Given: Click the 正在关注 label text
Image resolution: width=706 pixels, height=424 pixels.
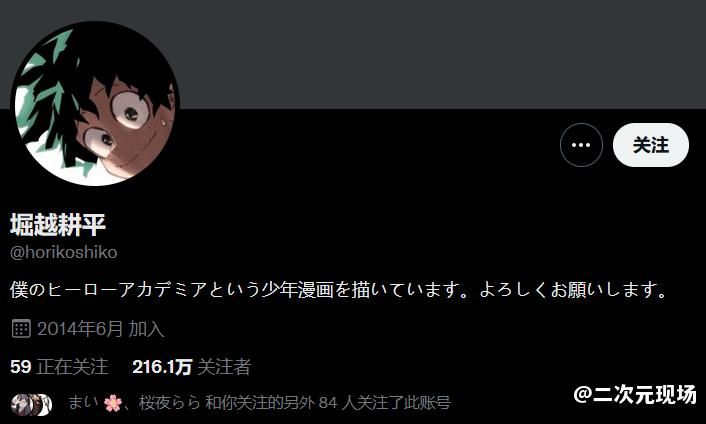Looking at the screenshot, I should pyautogui.click(x=72, y=366).
